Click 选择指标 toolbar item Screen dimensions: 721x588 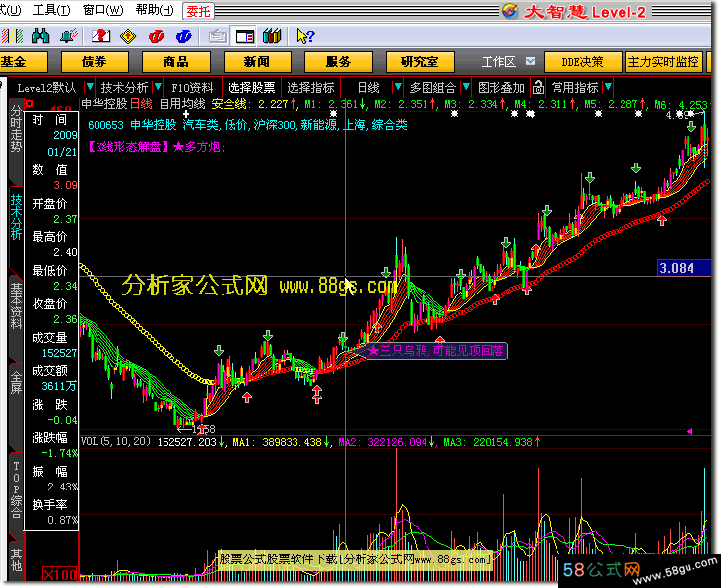[x=310, y=87]
